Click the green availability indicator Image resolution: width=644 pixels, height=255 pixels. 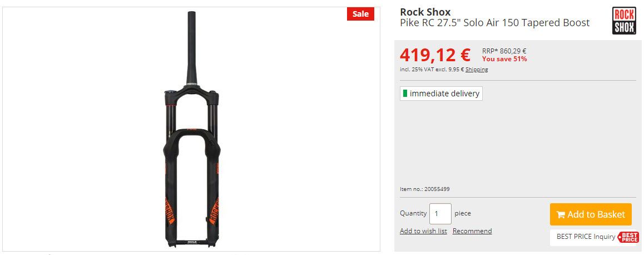(405, 94)
